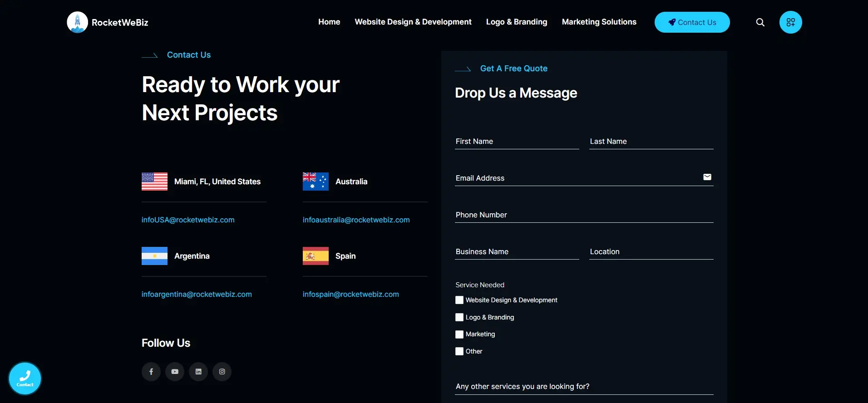Image resolution: width=868 pixels, height=403 pixels.
Task: Check the Website Design & Development checkbox
Action: pyautogui.click(x=459, y=300)
